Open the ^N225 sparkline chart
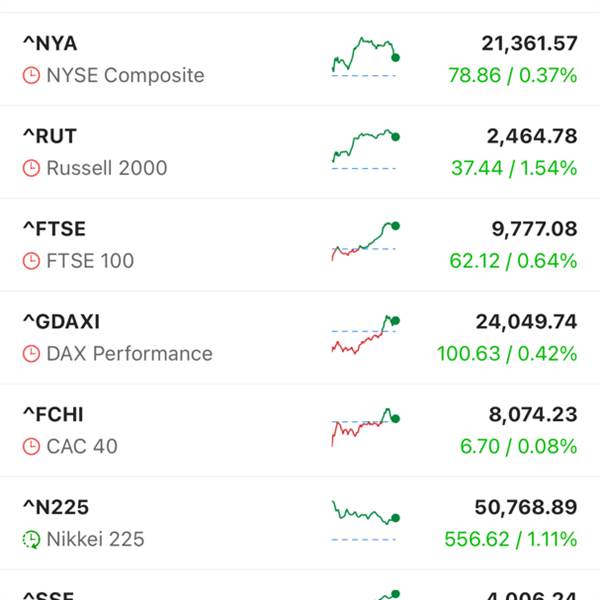Viewport: 600px width, 600px height. click(365, 520)
